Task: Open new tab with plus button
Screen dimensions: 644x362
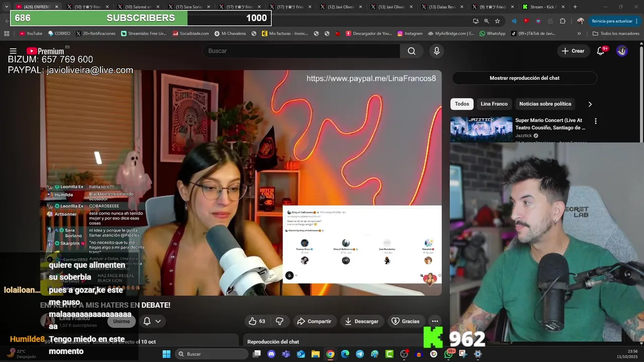Action: coord(575,7)
